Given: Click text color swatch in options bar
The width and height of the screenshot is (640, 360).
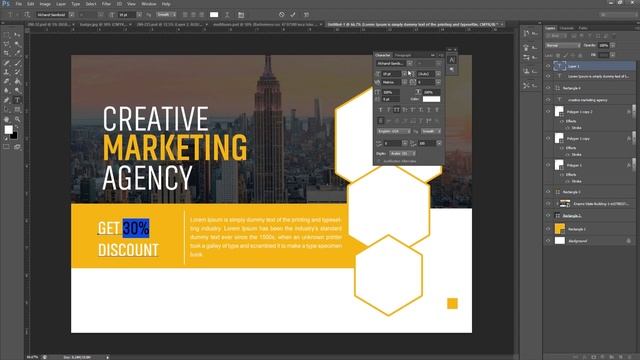Looking at the screenshot, I should (x=214, y=15).
